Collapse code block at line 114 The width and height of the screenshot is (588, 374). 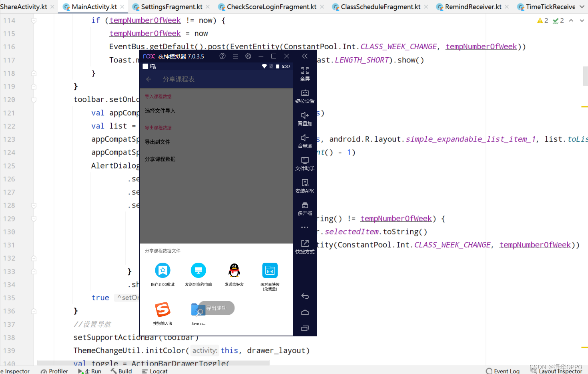[34, 20]
